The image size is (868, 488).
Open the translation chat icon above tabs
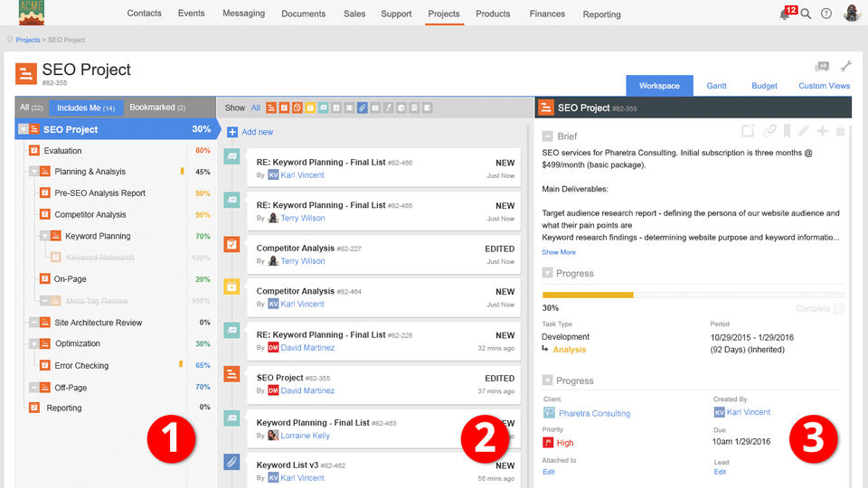point(822,67)
